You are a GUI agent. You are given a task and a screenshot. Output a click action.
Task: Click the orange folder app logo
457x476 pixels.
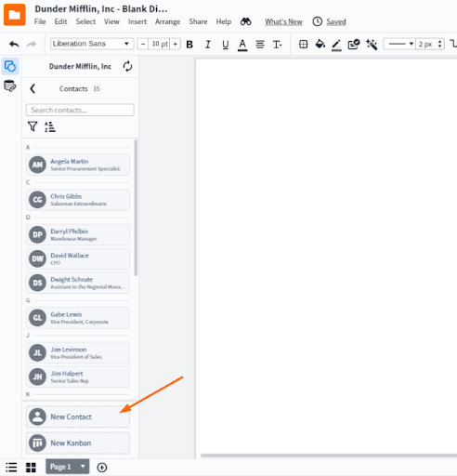pos(14,15)
